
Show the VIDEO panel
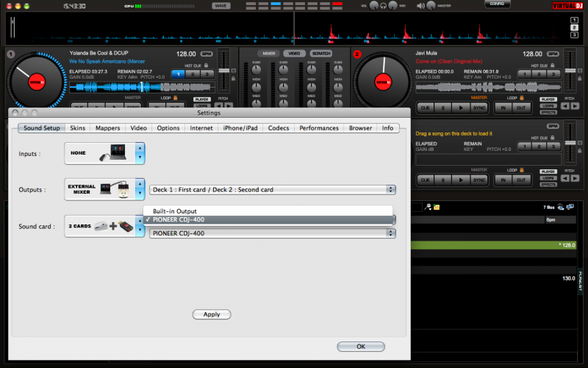pyautogui.click(x=295, y=53)
